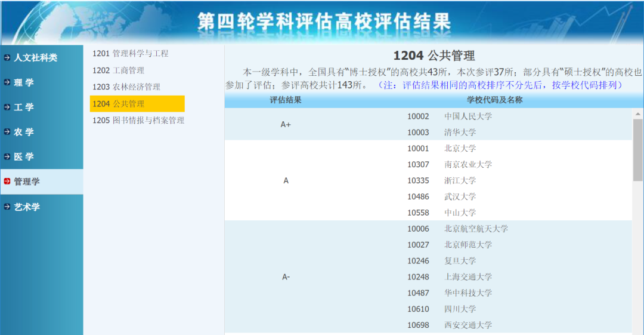Click the A+ rating cell
Screen dimensions: 644x335
[286, 124]
